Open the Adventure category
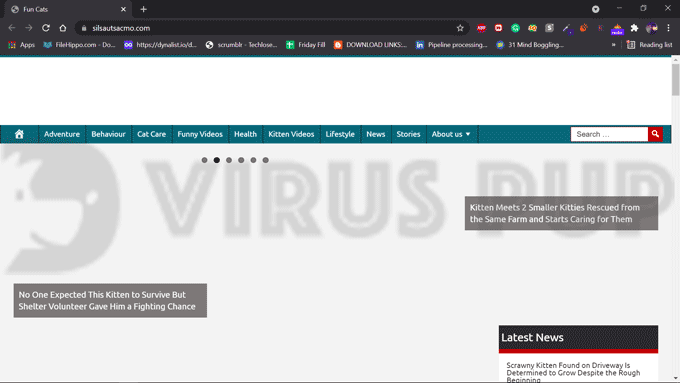 [62, 134]
